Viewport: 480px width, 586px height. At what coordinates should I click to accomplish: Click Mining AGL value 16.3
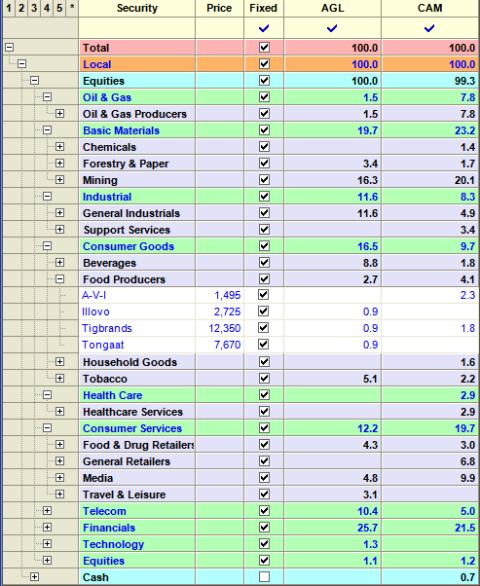(367, 180)
